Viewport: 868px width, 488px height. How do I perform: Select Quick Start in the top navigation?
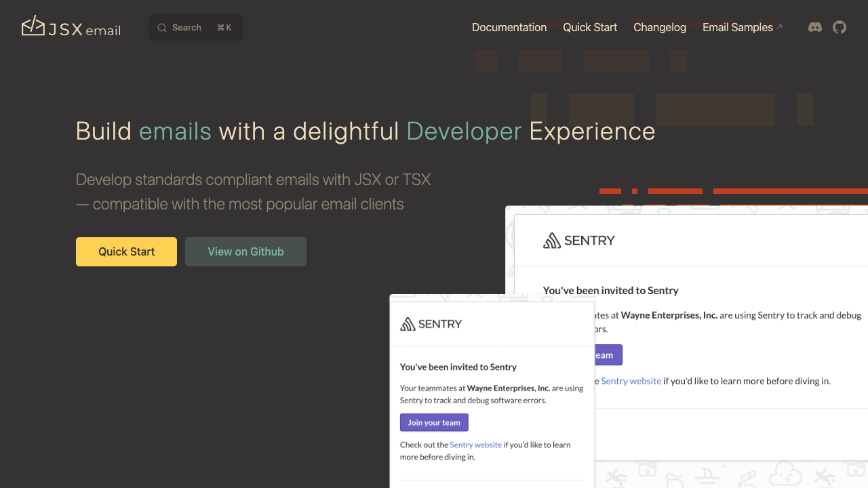589,27
